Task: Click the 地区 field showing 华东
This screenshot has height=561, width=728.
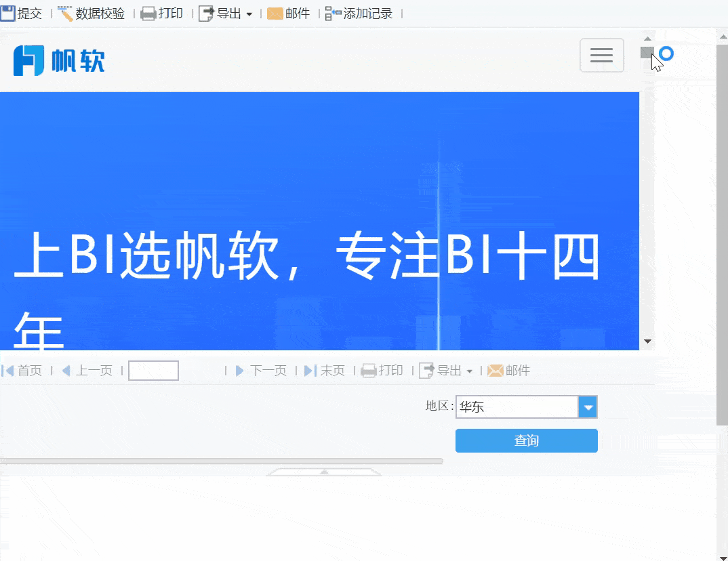Action: point(517,407)
